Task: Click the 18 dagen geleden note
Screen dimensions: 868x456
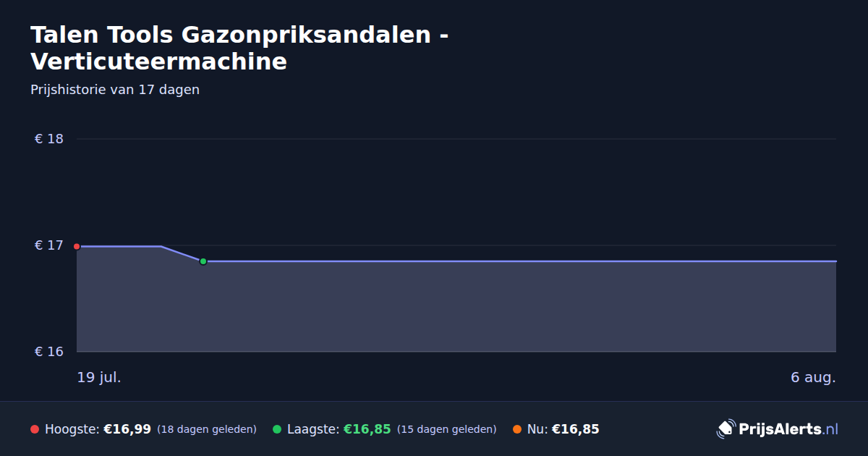Action: (x=207, y=429)
